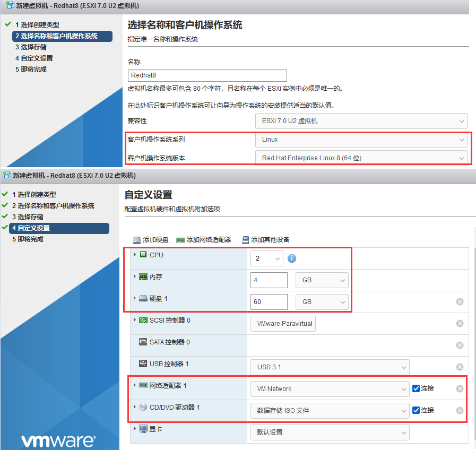The image size is (476, 450).
Task: Remove USB controller 1 with its X icon
Action: click(460, 367)
